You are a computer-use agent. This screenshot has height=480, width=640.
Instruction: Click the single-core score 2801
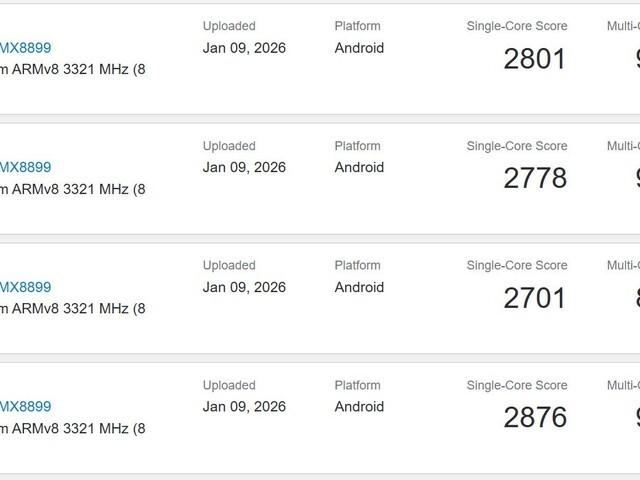coord(534,58)
